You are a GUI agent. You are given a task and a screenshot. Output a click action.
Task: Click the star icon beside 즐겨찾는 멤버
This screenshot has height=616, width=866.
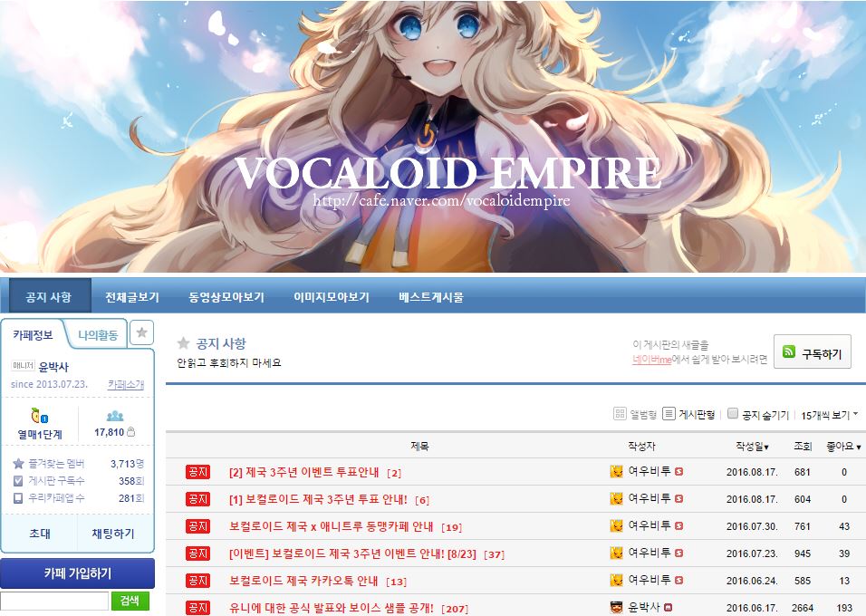click(18, 464)
